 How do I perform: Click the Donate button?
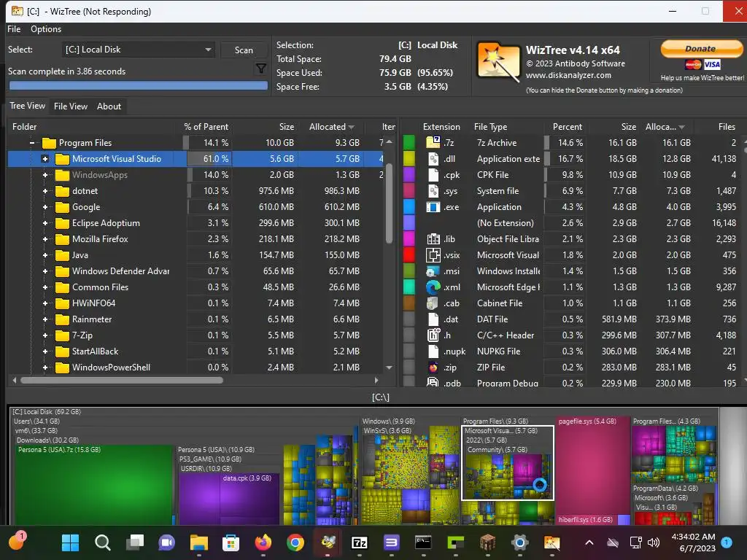[x=701, y=49]
